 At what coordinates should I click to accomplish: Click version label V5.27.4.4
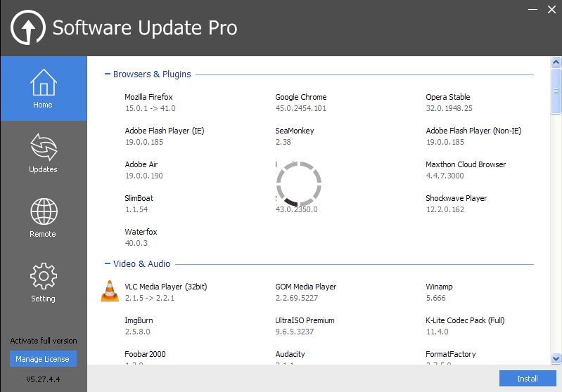click(x=43, y=379)
